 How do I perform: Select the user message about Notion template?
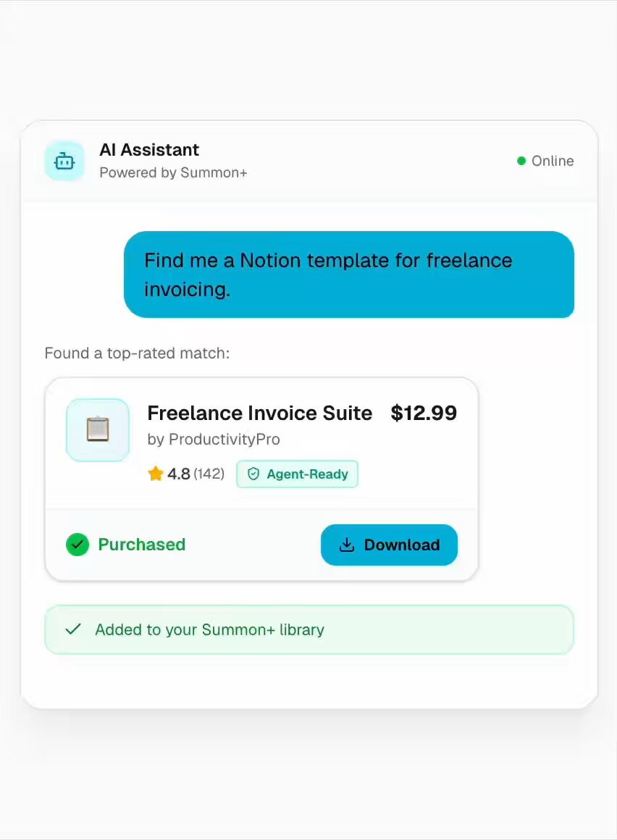[x=349, y=274]
